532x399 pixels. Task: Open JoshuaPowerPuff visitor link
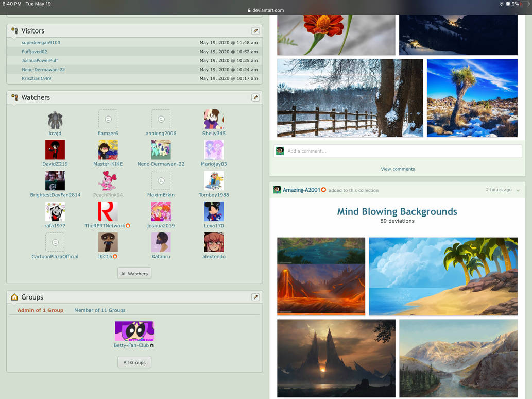click(x=40, y=60)
